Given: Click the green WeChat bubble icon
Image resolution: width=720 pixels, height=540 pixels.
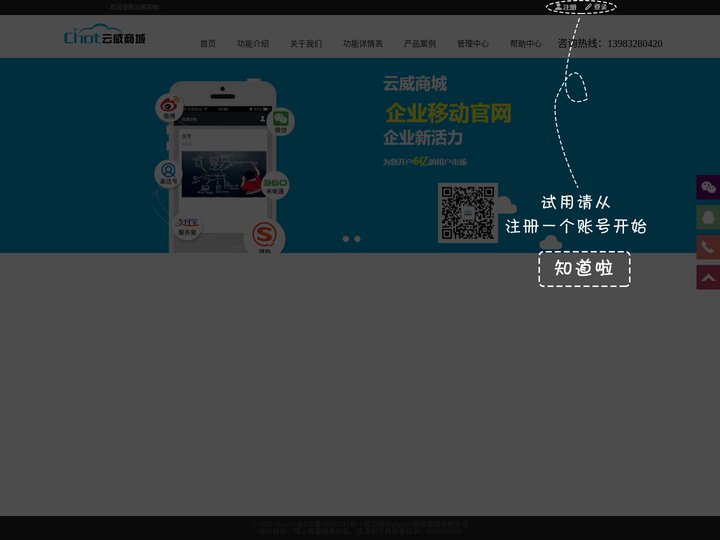Looking at the screenshot, I should click(281, 121).
